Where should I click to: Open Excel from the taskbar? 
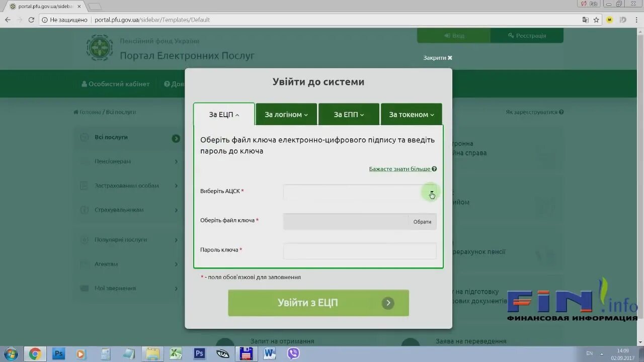click(176, 354)
